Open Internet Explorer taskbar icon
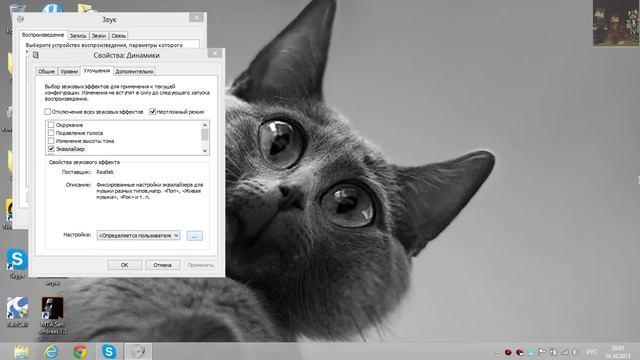This screenshot has width=640, height=360. coord(51,351)
